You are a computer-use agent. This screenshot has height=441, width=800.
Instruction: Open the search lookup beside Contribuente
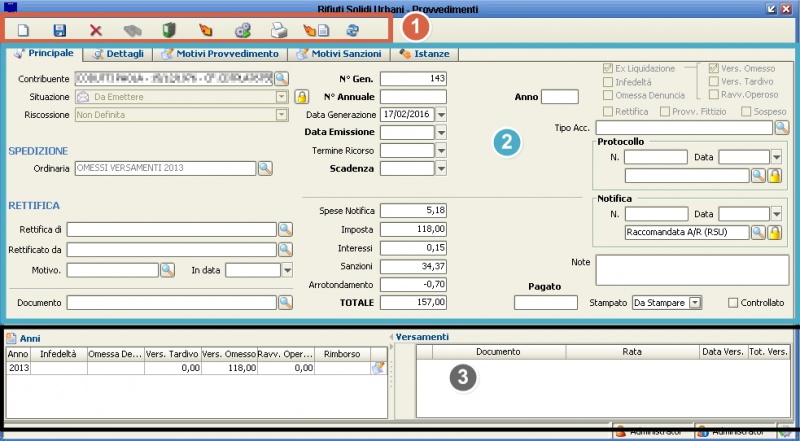pyautogui.click(x=281, y=77)
